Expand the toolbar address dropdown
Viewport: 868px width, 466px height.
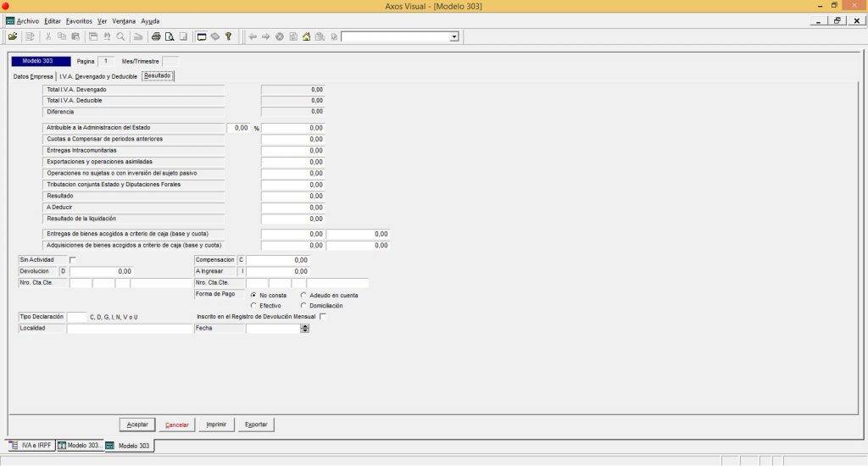tap(454, 36)
